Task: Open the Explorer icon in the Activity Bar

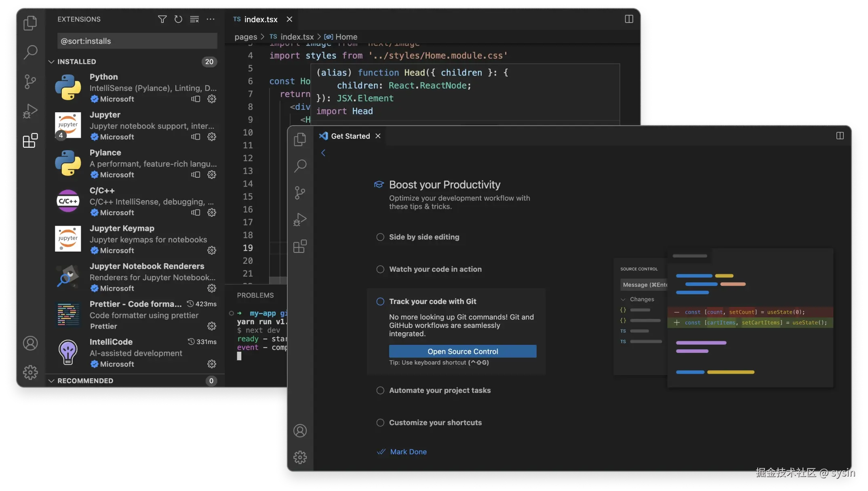Action: pos(30,23)
